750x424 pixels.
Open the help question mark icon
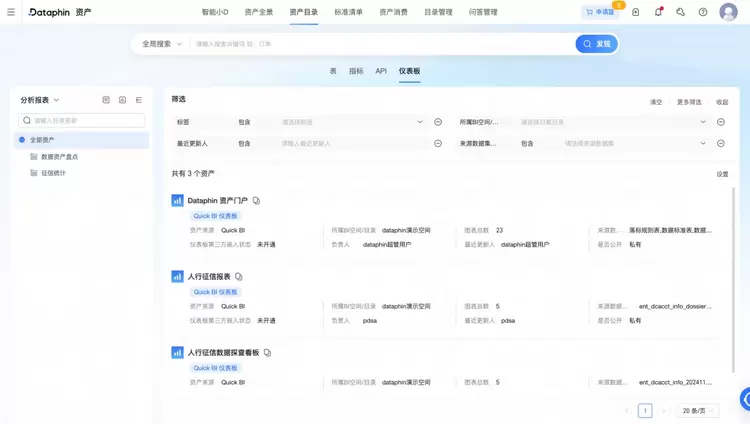[x=703, y=12]
